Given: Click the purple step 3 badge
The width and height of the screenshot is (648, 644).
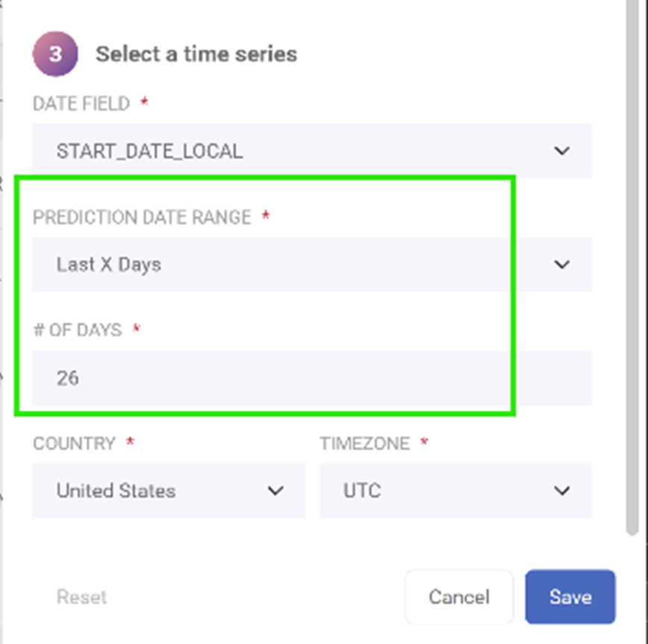Looking at the screenshot, I should coord(55,55).
